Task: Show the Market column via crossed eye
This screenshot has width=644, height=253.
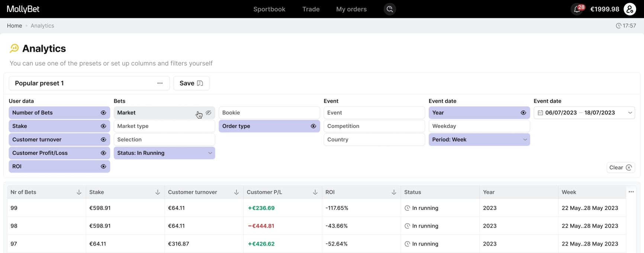Action: point(209,113)
